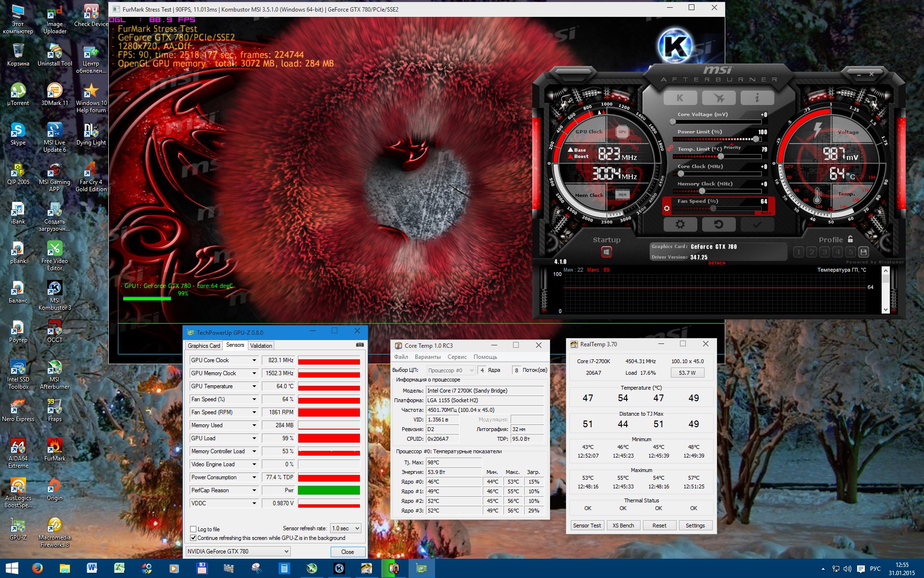This screenshot has width=924, height=578.
Task: Click RealTemp Sensor Test button
Action: 587,525
